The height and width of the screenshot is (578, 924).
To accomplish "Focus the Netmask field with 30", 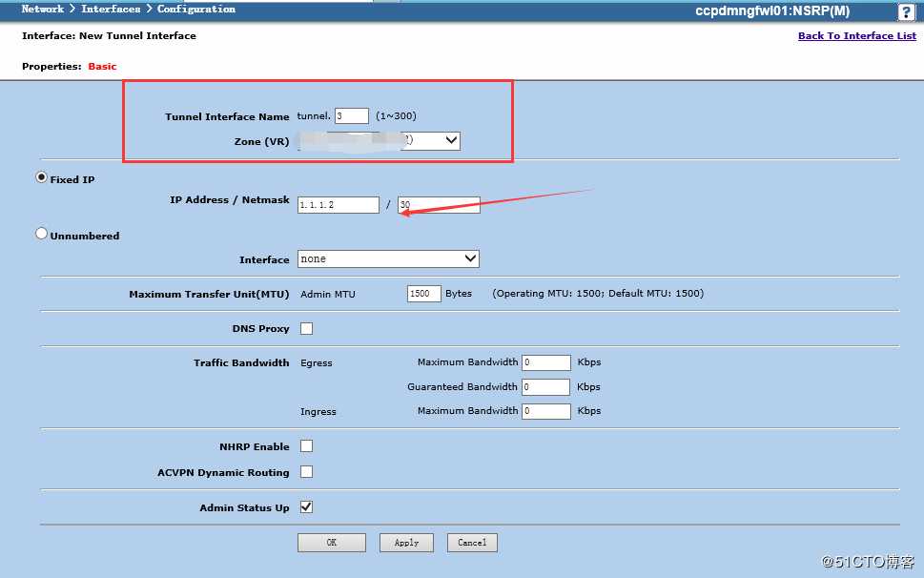I will pyautogui.click(x=439, y=205).
